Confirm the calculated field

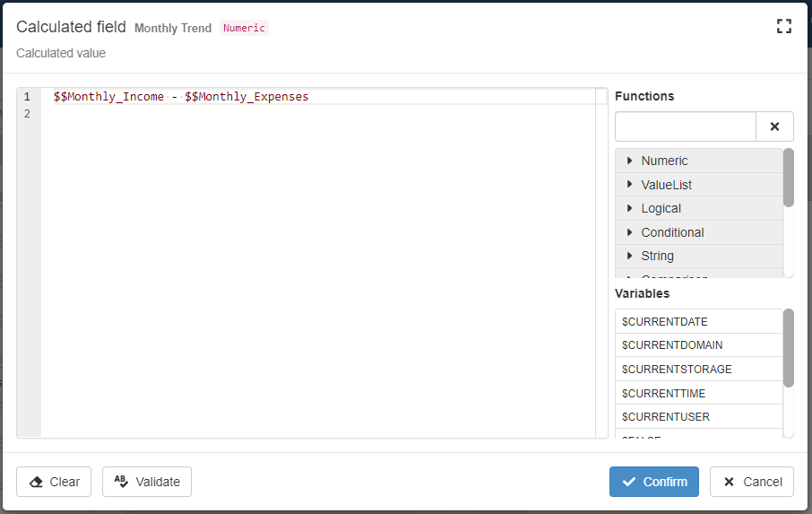[654, 482]
